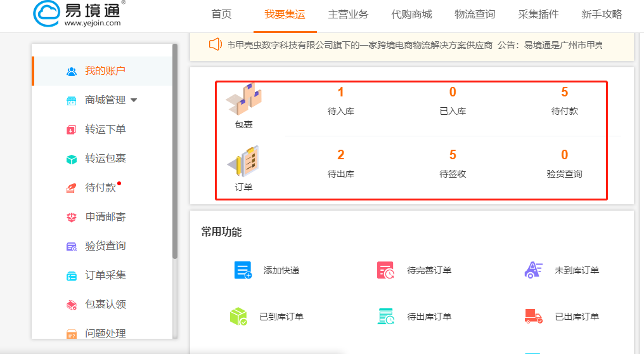Open 转运下单 in the sidebar
This screenshot has width=644, height=354.
tap(105, 129)
